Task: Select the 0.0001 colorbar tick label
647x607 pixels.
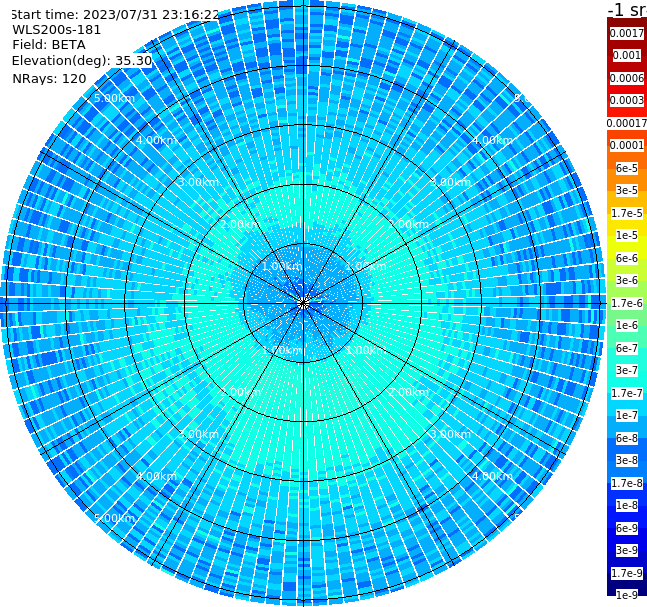Action: (x=627, y=145)
